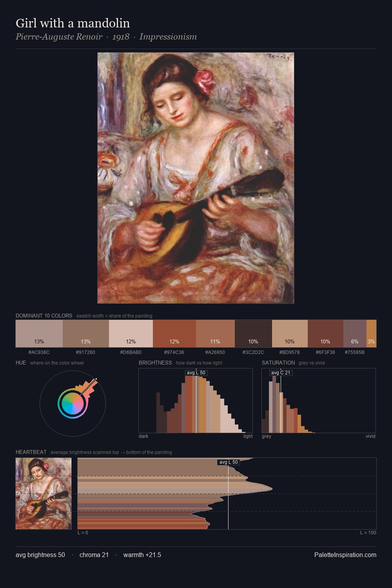Click the 'avg brightness 50' footer stat
Viewport: 392px width, 588px height.
pos(40,555)
